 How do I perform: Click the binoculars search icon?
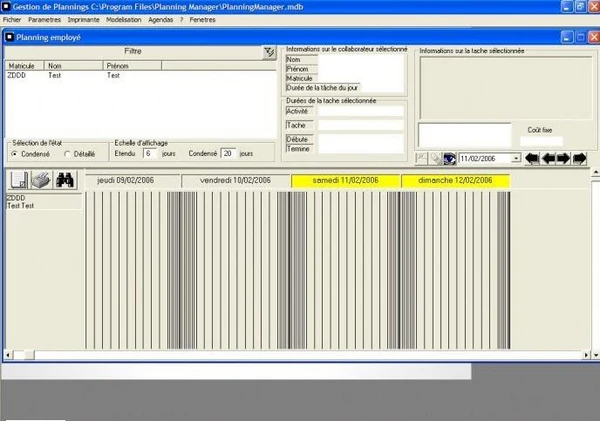coord(65,179)
